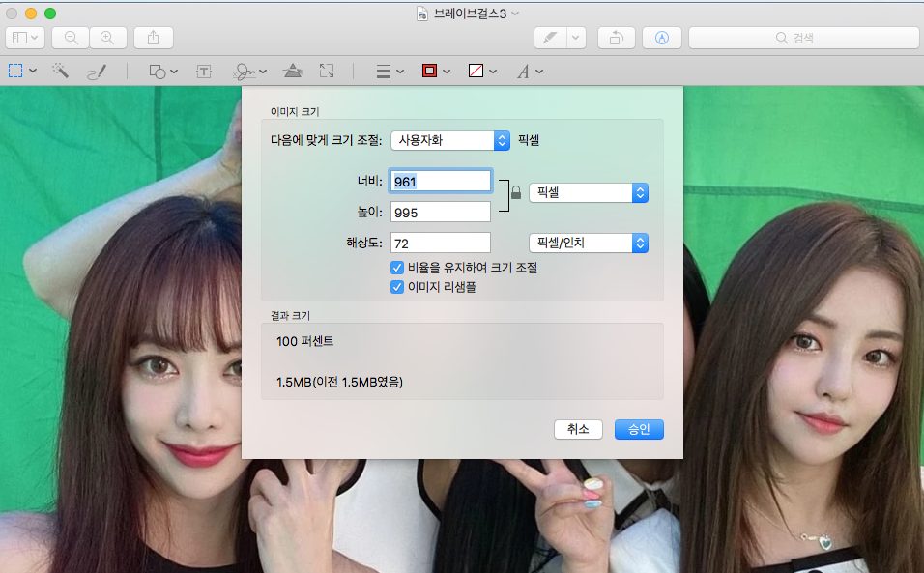Select the rectangular selection tool
The width and height of the screenshot is (924, 573).
pyautogui.click(x=15, y=72)
